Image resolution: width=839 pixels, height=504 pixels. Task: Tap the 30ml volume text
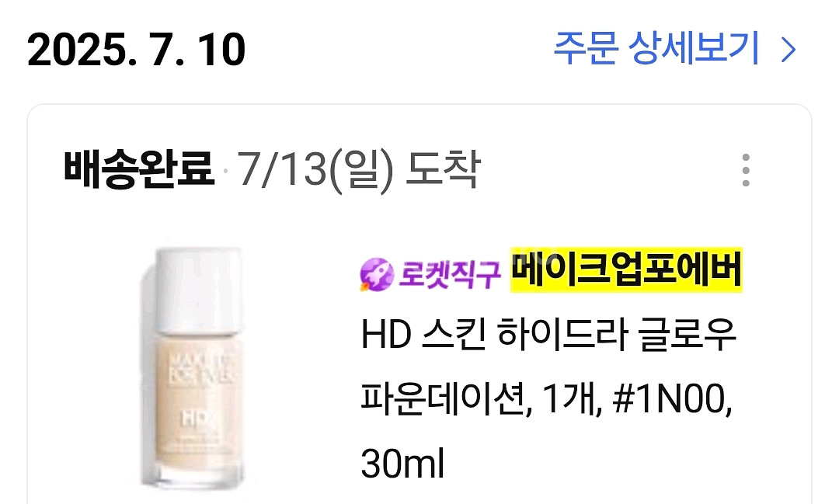pos(402,464)
